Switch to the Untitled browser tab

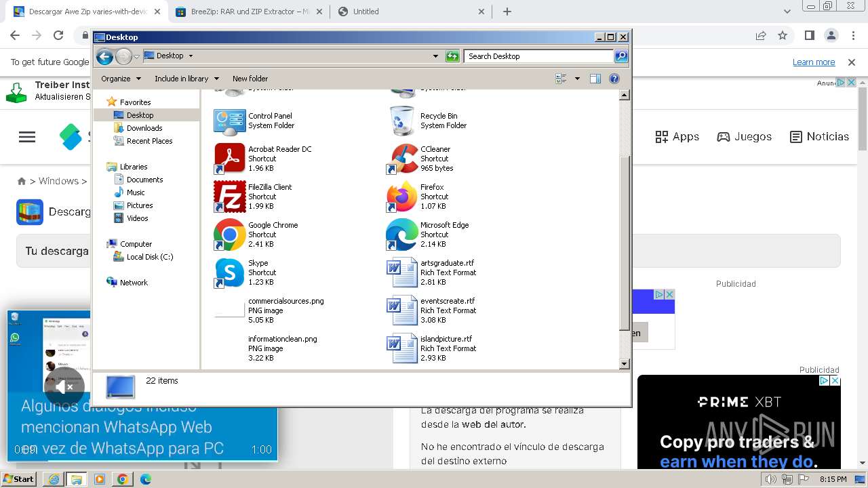pos(412,12)
